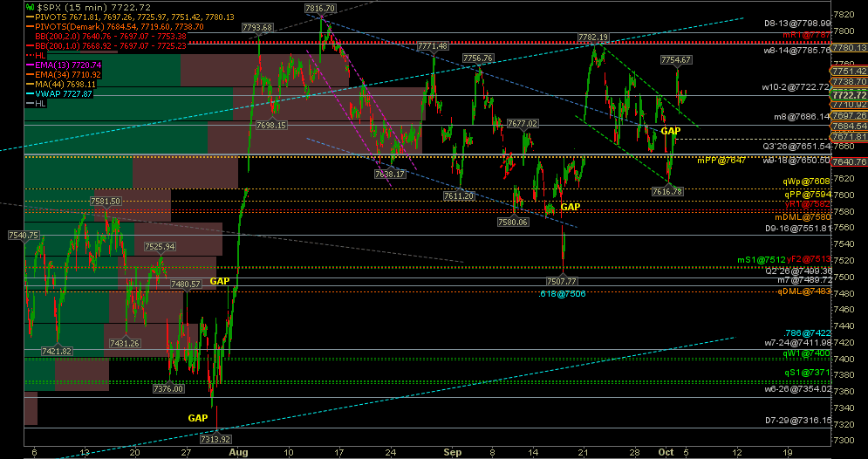Click the 7816.70 swing high label
868x459 pixels.
[x=320, y=9]
